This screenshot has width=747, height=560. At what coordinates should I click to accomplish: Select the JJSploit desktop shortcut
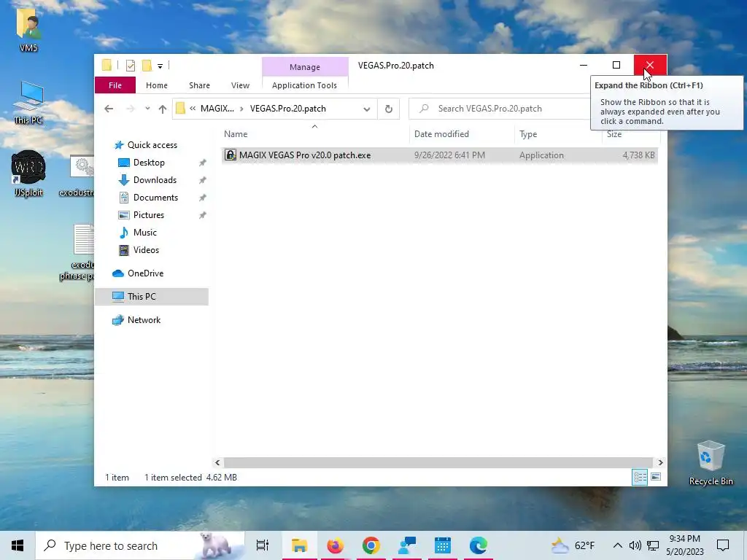[28, 174]
